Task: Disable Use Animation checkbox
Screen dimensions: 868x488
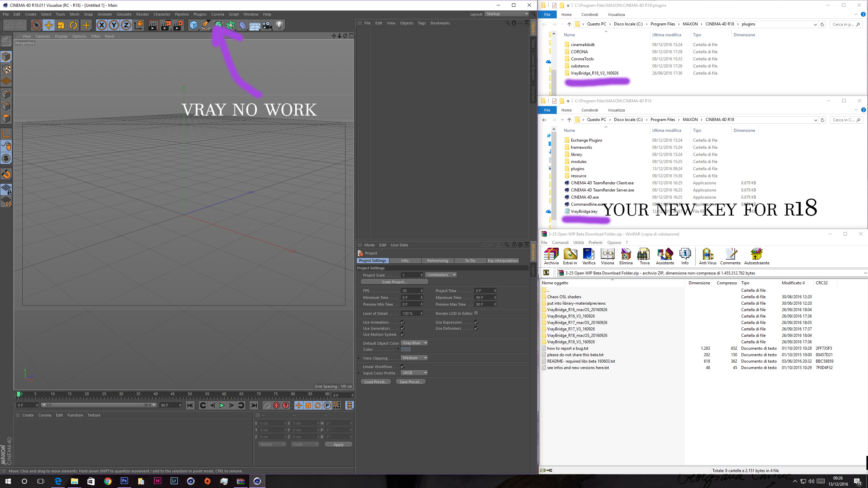Action: (402, 322)
